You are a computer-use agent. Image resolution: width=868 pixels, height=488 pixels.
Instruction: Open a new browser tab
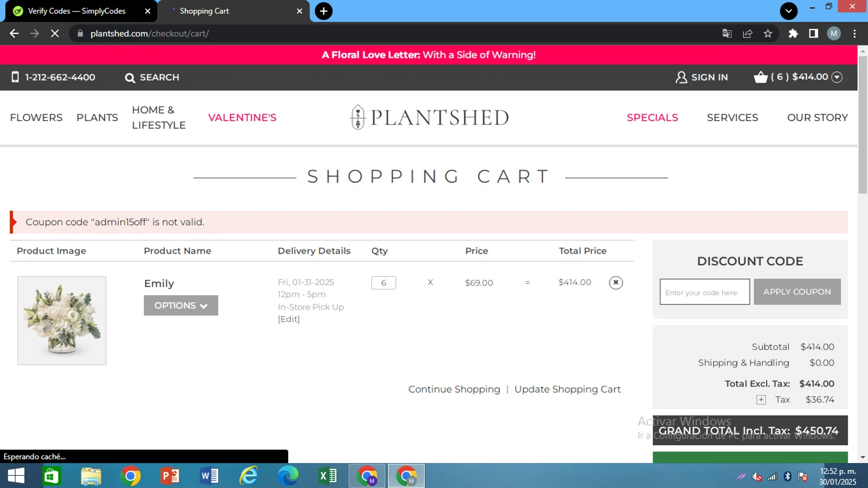[x=323, y=11]
